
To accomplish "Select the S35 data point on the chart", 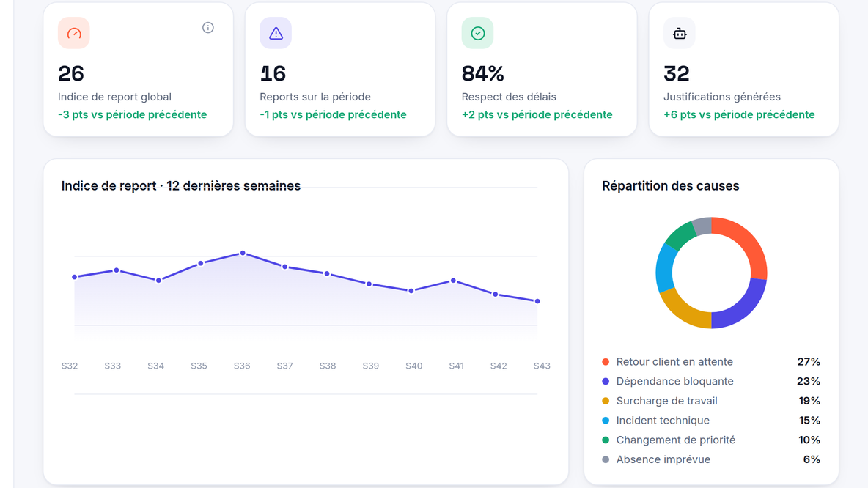I will [200, 263].
